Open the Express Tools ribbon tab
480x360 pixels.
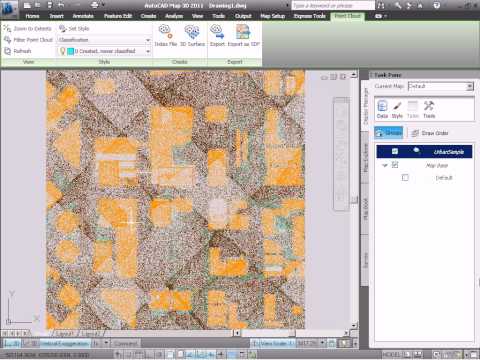[309, 16]
